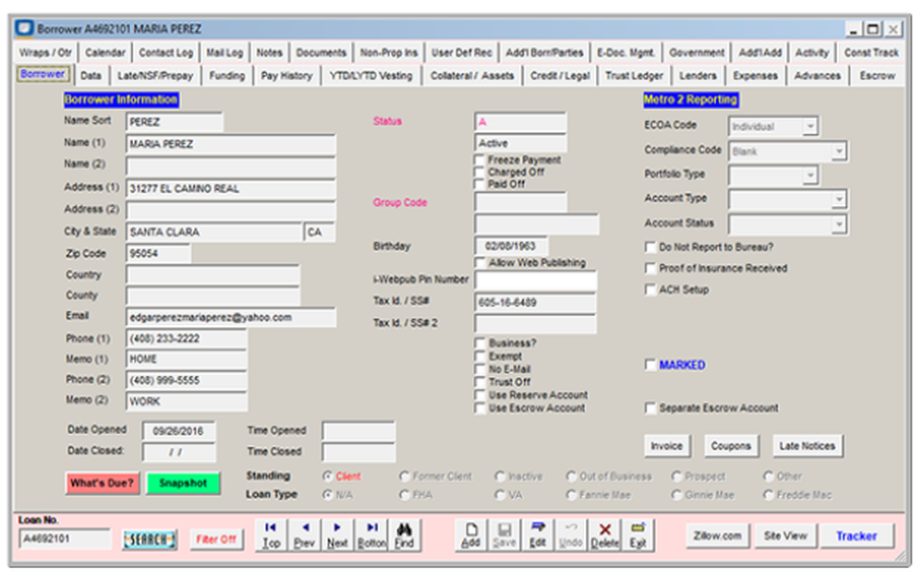Open Find with the binoculars icon
Viewport: 924px width, 581px height.
point(405,535)
